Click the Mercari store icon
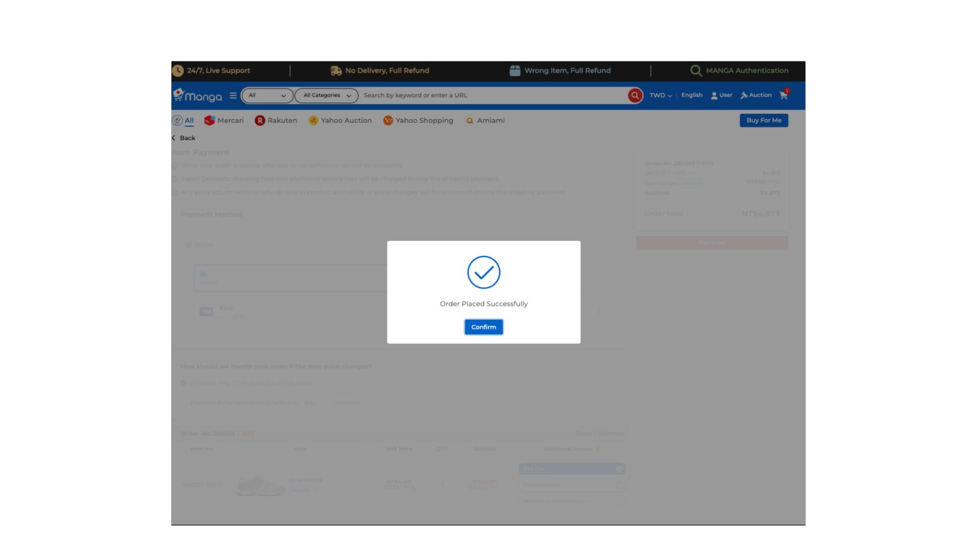Screen dimensions: 975x560 tap(210, 120)
